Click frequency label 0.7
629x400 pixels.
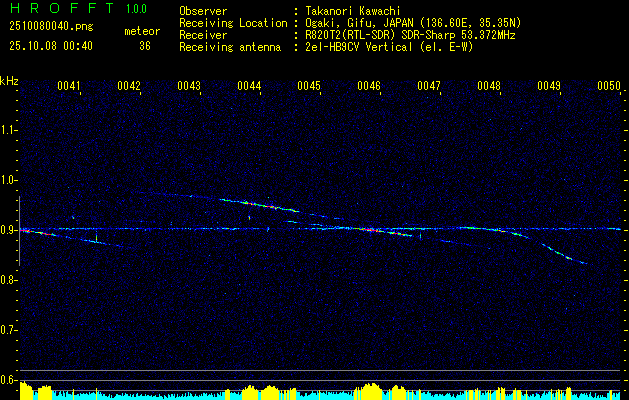[x=8, y=330]
